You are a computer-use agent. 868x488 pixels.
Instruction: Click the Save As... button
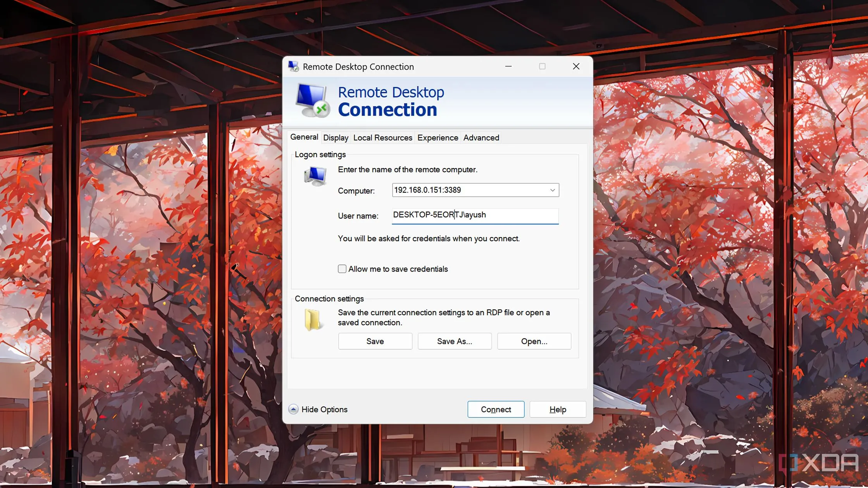454,341
